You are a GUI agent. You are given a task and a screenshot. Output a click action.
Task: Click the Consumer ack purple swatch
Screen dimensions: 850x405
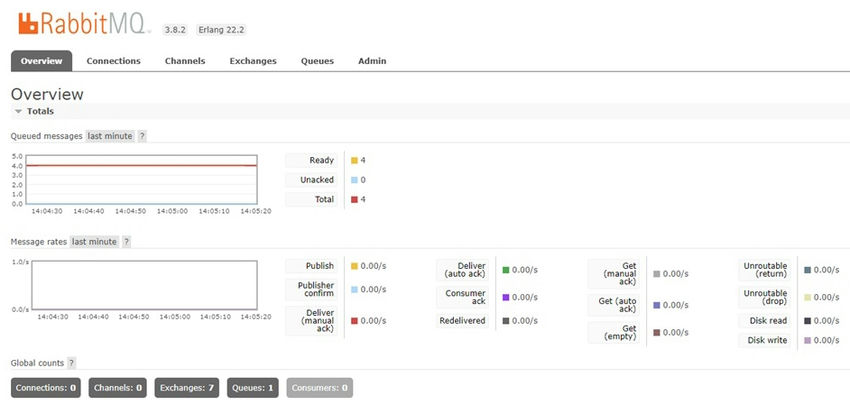(x=506, y=297)
